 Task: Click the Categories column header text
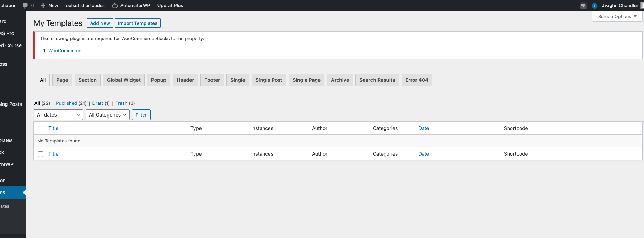(385, 128)
